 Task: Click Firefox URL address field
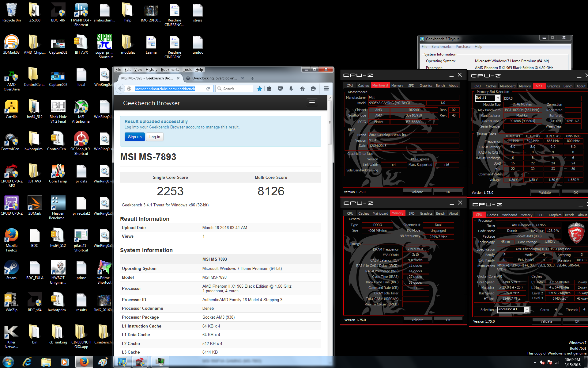click(x=168, y=89)
